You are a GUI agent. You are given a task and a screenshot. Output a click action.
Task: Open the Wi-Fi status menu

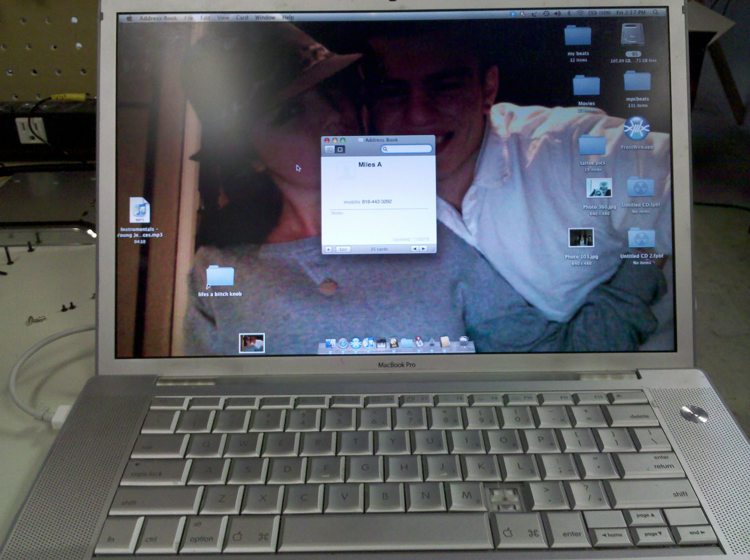(580, 13)
